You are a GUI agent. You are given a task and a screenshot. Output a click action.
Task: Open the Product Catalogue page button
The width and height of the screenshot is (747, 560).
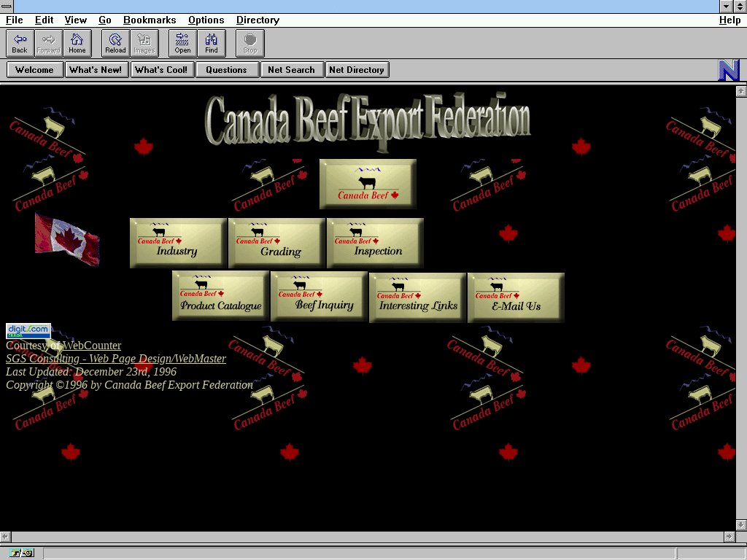pos(220,296)
